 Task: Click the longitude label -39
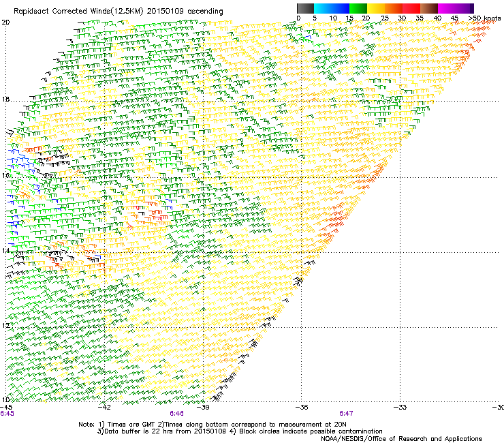tap(203, 408)
